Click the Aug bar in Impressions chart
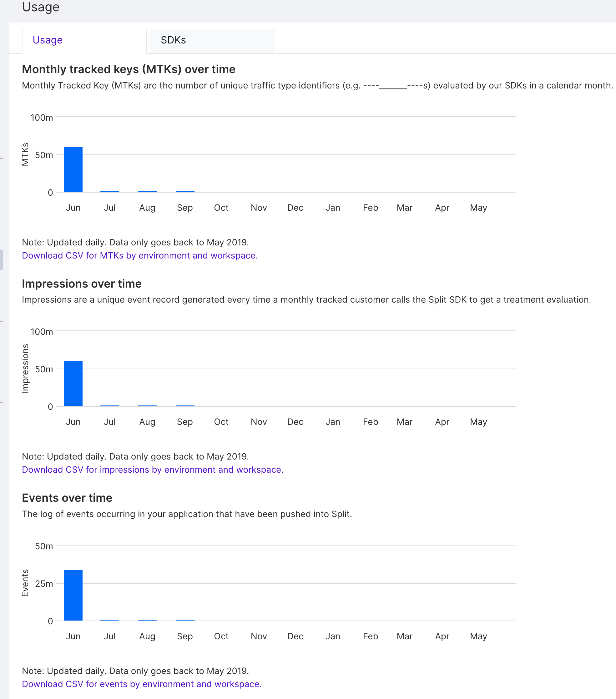Screen dimensions: 616x699 147,405
